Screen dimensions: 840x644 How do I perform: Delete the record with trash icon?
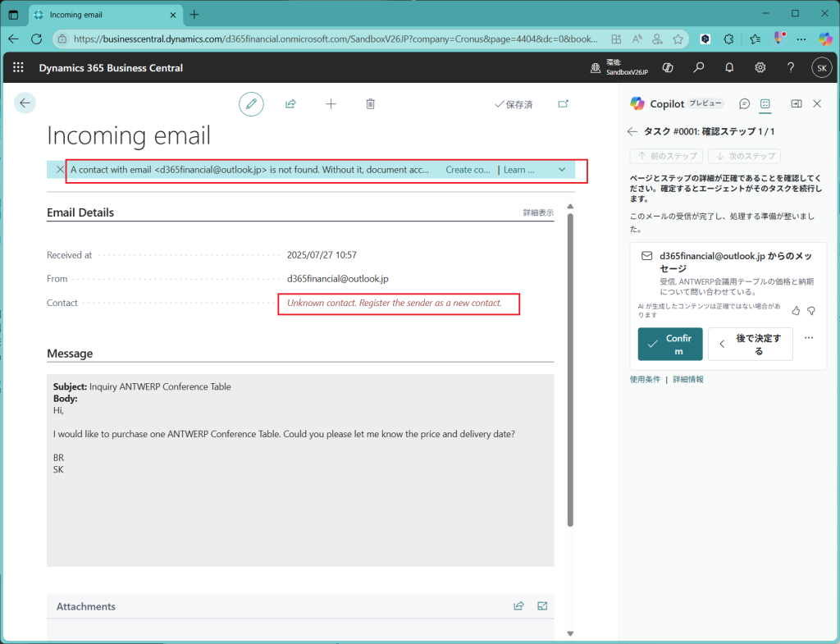tap(370, 104)
